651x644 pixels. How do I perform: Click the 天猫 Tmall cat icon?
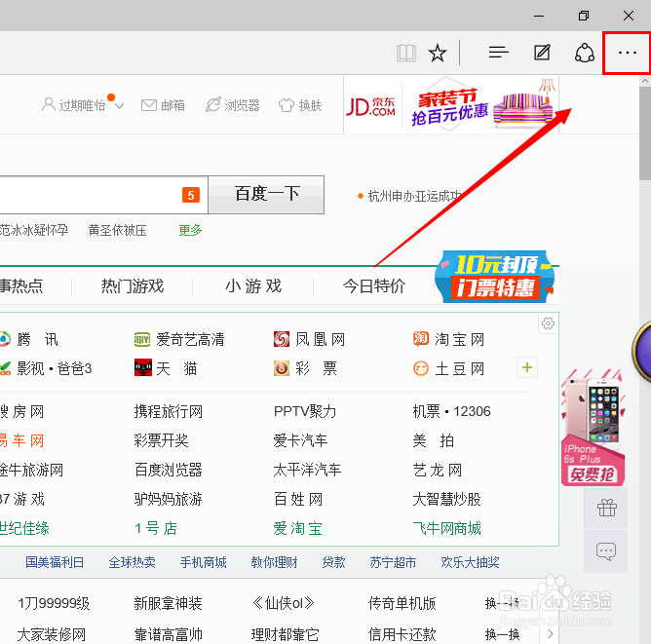[x=143, y=367]
